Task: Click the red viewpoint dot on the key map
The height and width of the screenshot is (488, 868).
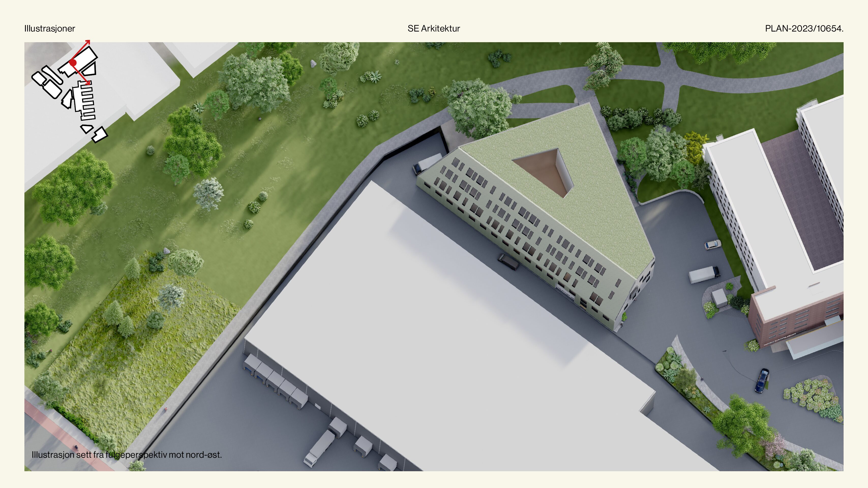Action: (x=73, y=63)
